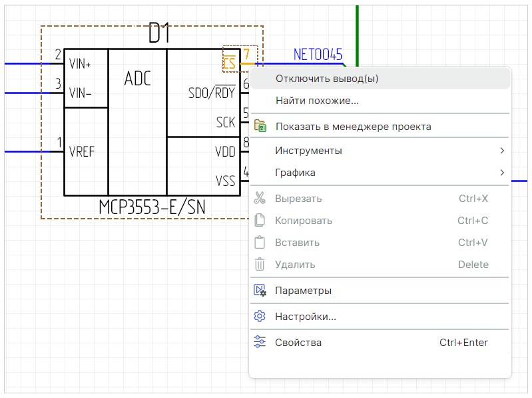Click pin number 7 of D1
The width and height of the screenshot is (532, 398).
pyautogui.click(x=246, y=55)
